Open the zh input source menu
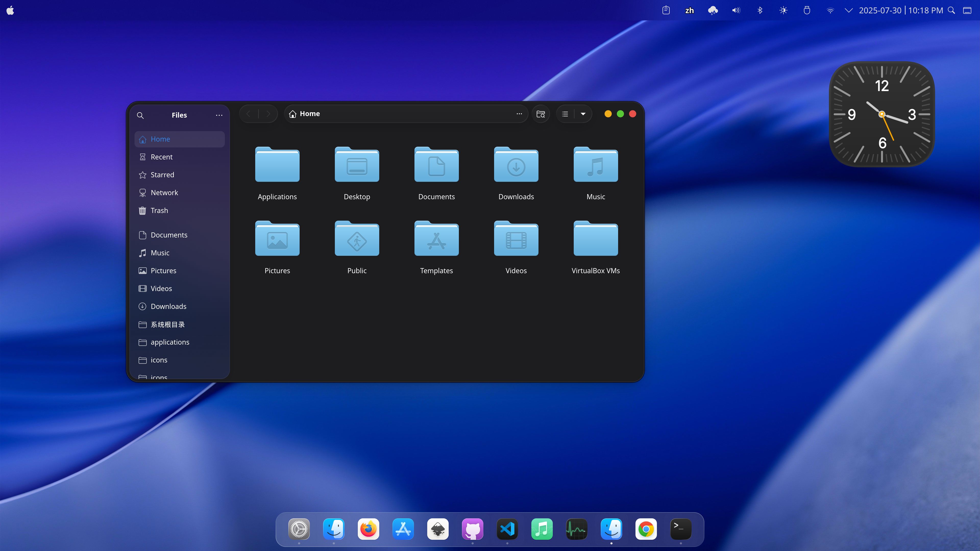980x551 pixels. point(689,10)
